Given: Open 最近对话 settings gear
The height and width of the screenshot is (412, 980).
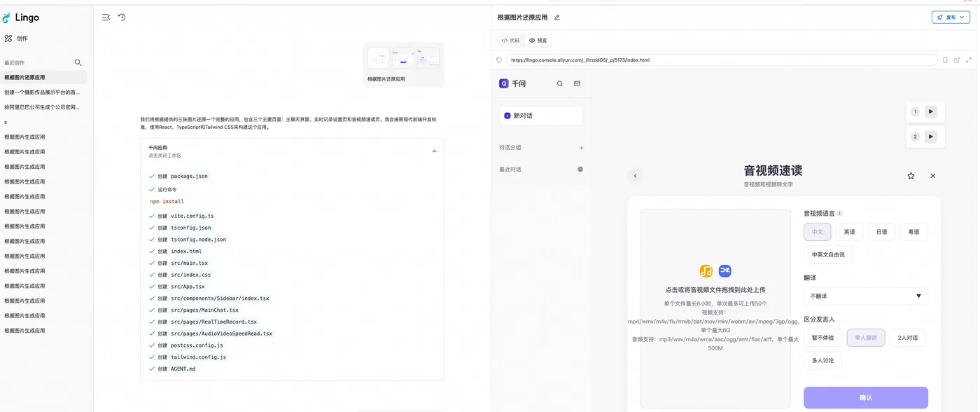Looking at the screenshot, I should point(580,170).
